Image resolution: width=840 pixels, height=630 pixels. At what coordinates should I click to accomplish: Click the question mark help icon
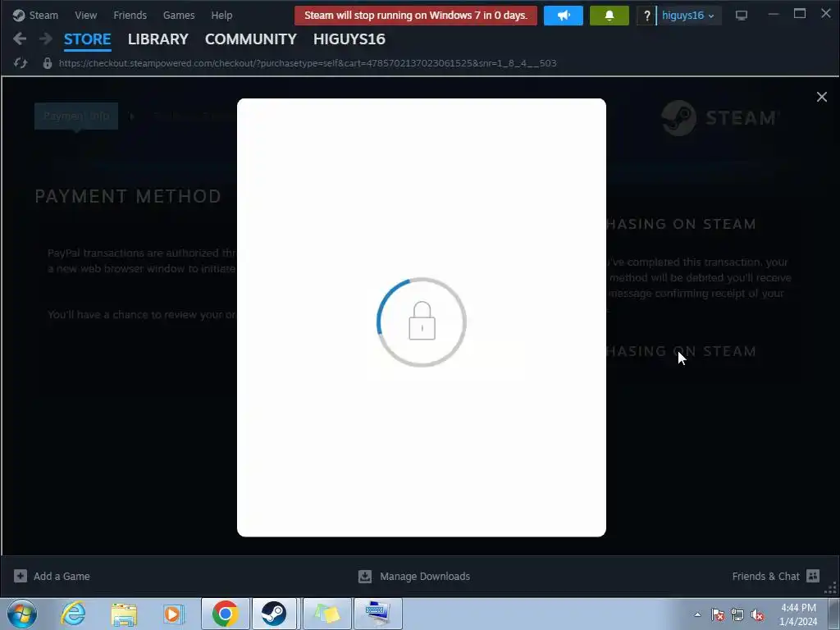(x=646, y=16)
